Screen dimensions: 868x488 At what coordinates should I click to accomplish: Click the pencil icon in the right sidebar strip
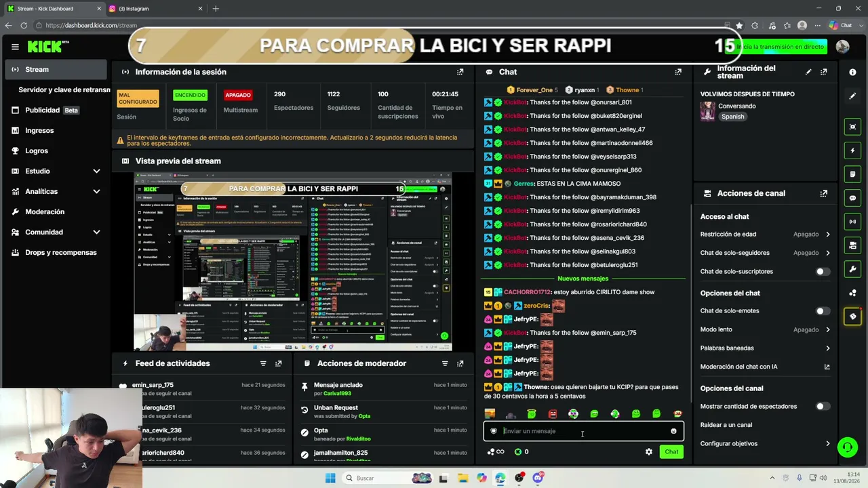click(x=852, y=96)
